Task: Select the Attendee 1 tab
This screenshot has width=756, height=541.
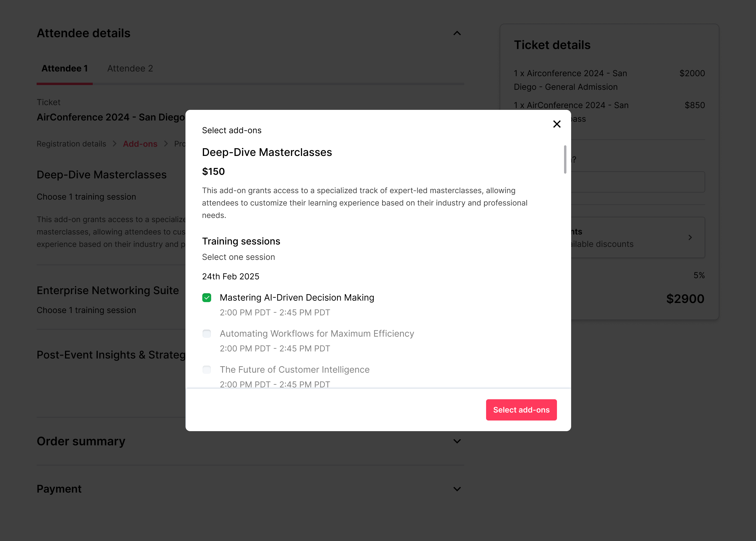Action: click(x=65, y=68)
